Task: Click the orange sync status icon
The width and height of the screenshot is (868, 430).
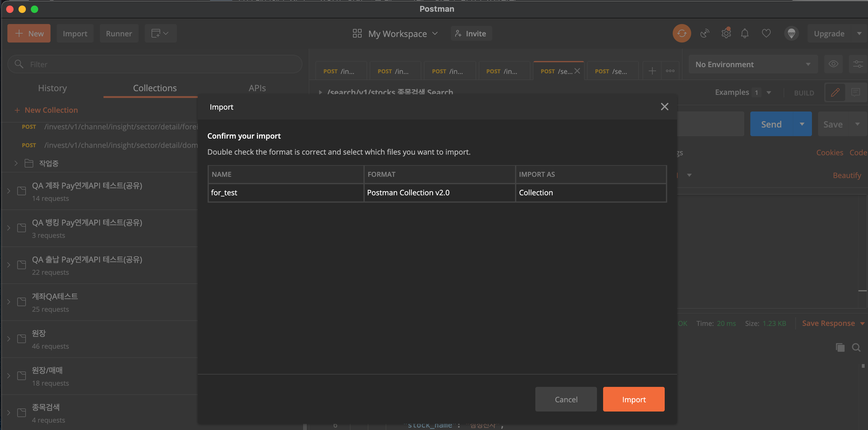Action: pos(681,33)
